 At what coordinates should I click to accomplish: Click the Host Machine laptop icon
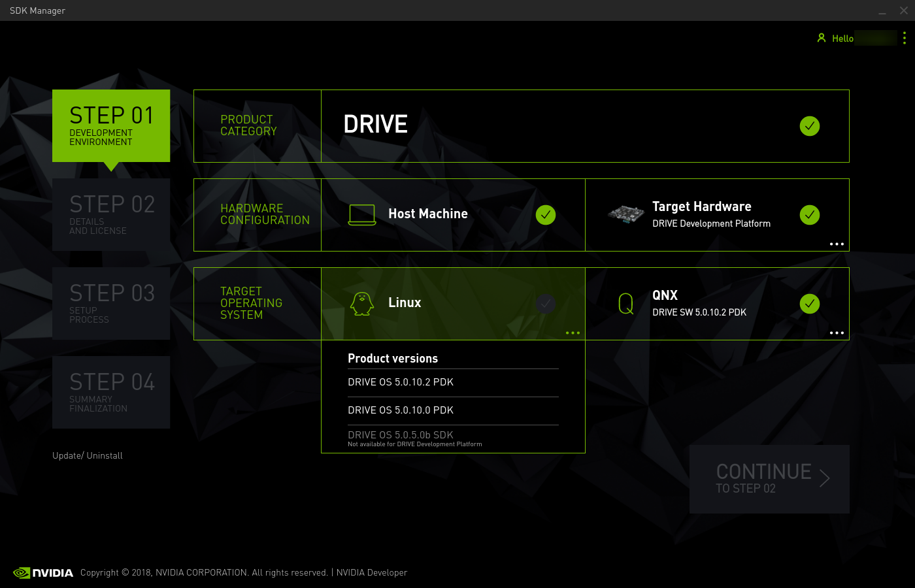tap(362, 214)
